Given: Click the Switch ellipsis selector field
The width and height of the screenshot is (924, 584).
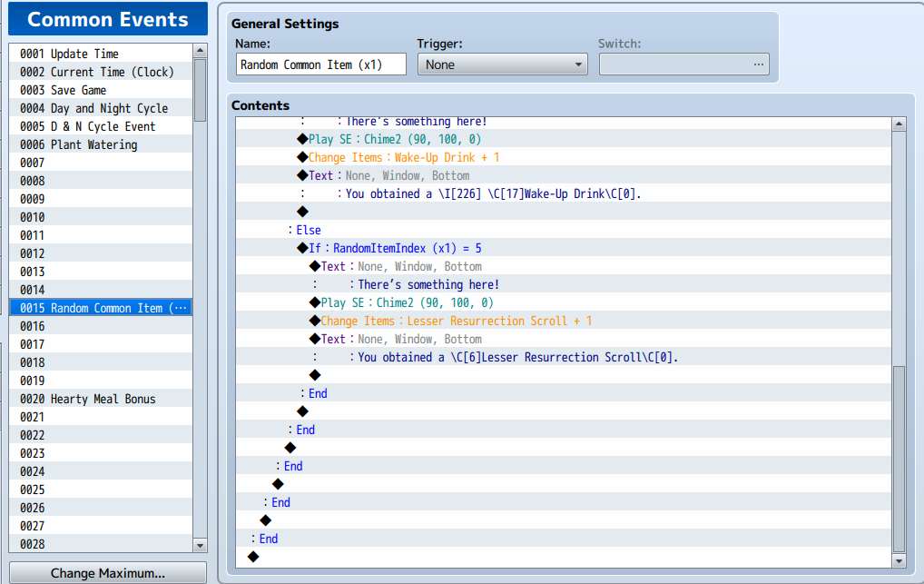Looking at the screenshot, I should 683,64.
